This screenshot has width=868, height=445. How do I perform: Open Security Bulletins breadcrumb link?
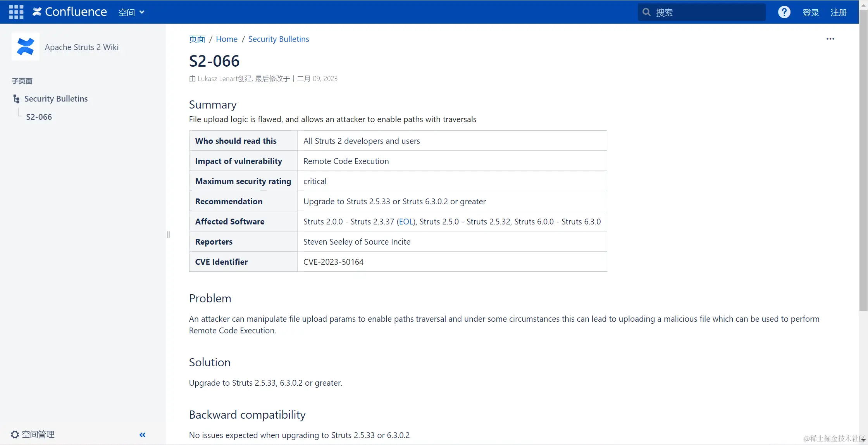279,39
